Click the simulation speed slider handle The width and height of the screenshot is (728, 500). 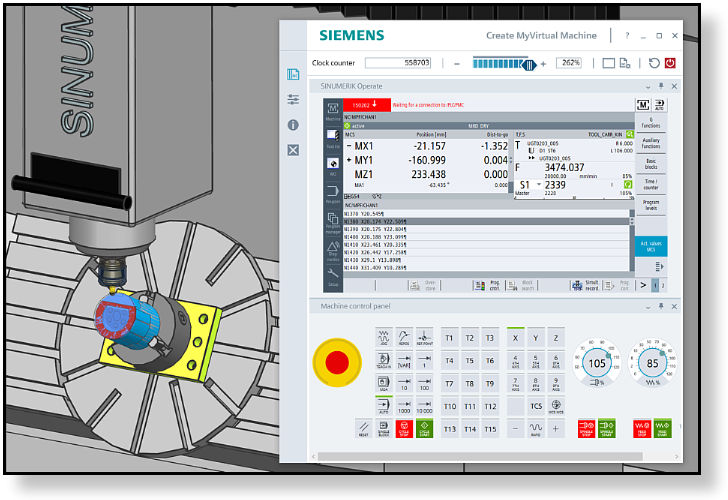(530, 63)
